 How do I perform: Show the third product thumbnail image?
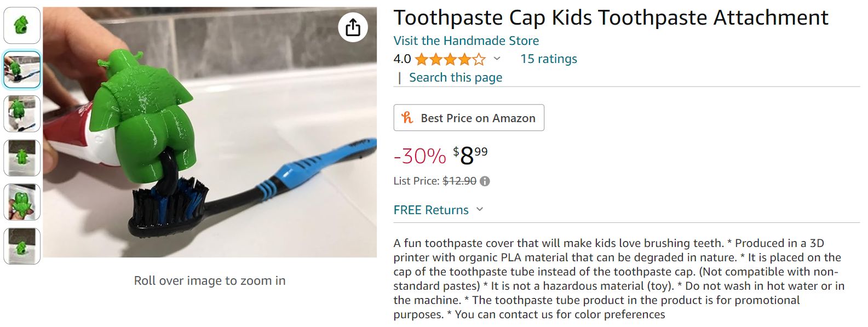22,114
